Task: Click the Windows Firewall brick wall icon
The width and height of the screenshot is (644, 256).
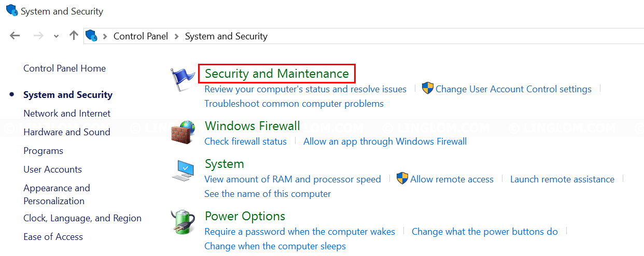Action: (183, 132)
